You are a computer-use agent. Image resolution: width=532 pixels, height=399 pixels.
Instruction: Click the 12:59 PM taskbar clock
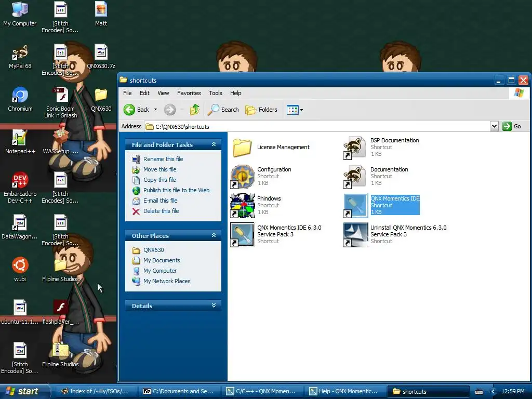[x=513, y=392]
